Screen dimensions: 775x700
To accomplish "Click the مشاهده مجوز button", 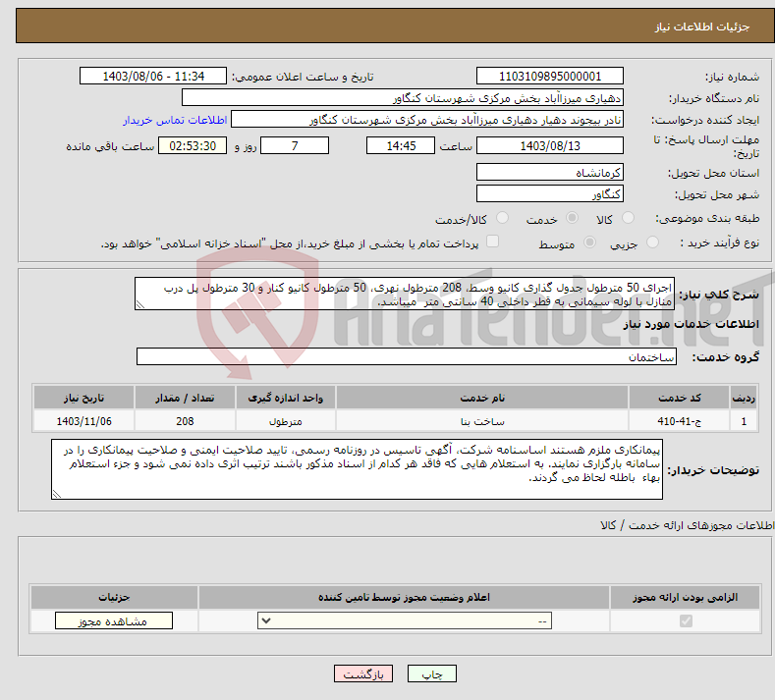I will (x=114, y=620).
